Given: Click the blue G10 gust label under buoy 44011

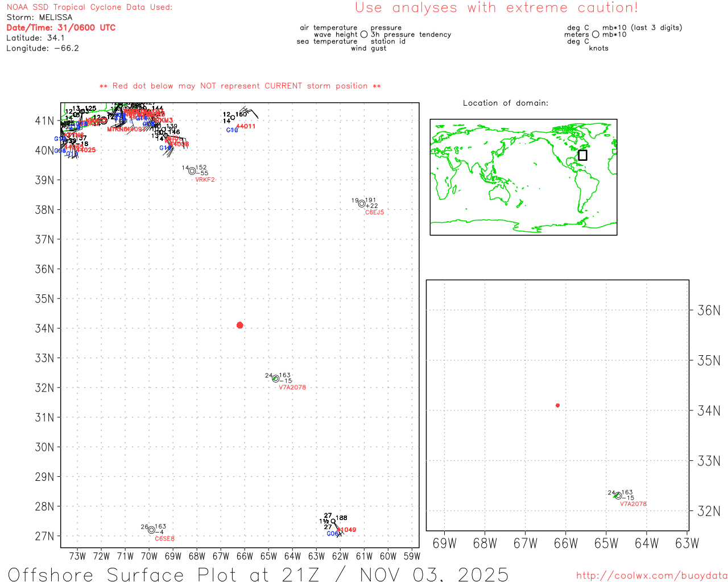Looking at the screenshot, I should 232,130.
